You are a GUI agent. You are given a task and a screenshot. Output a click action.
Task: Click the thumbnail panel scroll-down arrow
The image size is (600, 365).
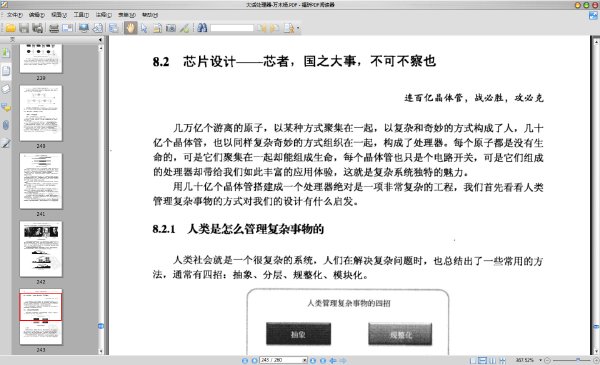click(x=101, y=351)
